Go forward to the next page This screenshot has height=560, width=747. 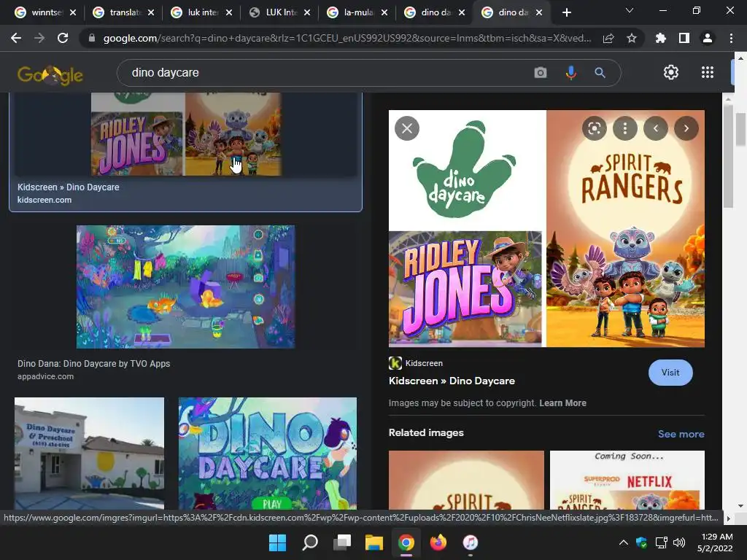(39, 38)
